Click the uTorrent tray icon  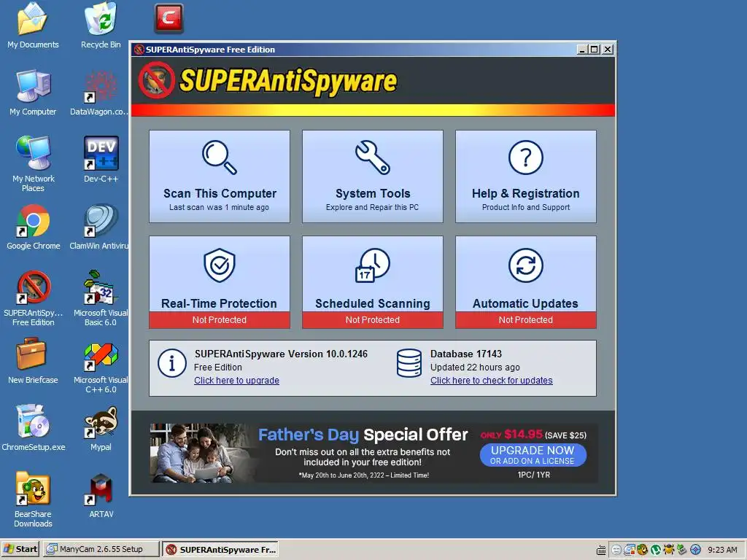[656, 550]
